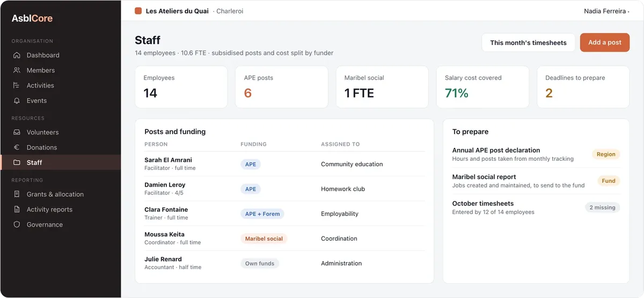Click the Dashboard home icon

pyautogui.click(x=17, y=55)
